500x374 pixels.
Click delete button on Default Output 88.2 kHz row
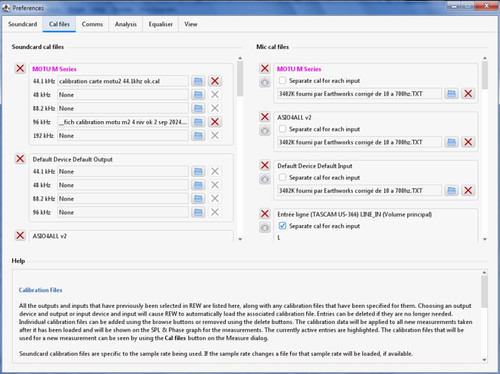point(215,199)
